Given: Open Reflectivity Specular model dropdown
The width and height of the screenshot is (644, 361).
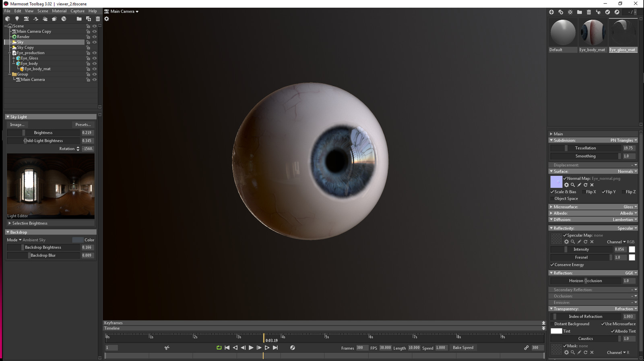Looking at the screenshot, I should (x=627, y=228).
